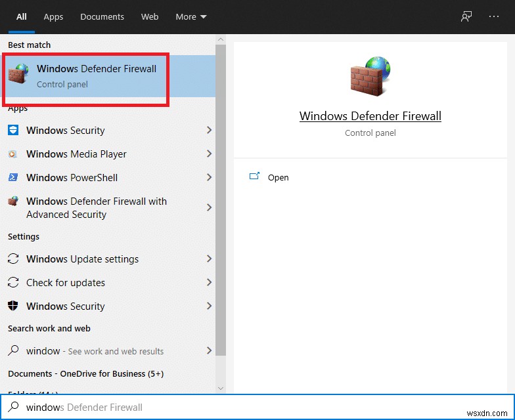Open Windows PowerShell result
515x420 pixels.
pyautogui.click(x=108, y=177)
